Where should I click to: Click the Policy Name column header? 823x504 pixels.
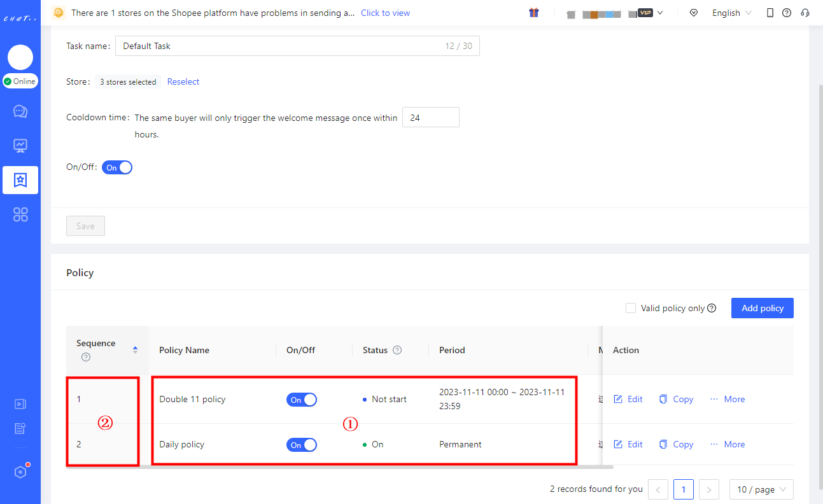(x=184, y=350)
